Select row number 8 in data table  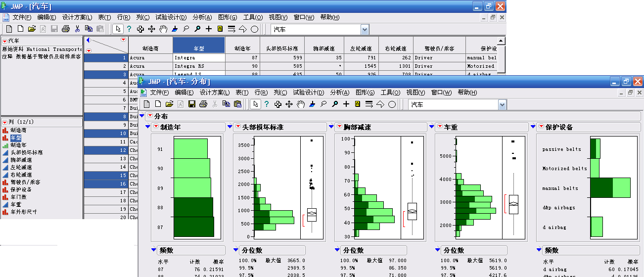point(106,117)
